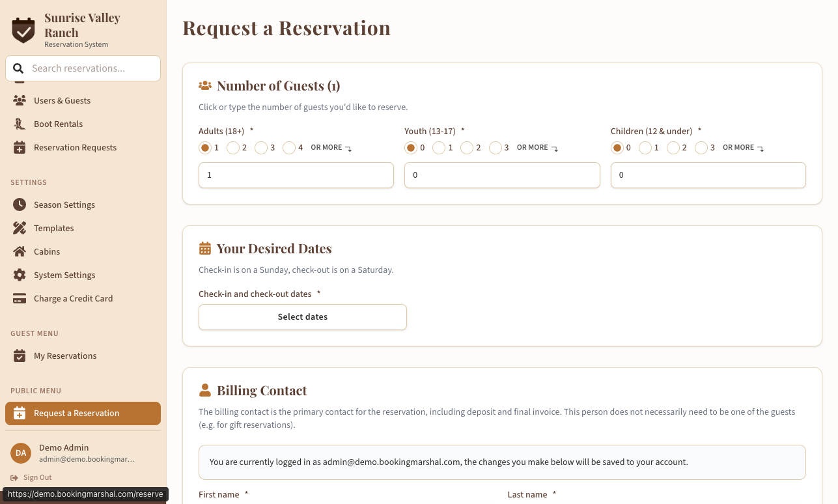Image resolution: width=838 pixels, height=504 pixels.
Task: Select 3 children radio button
Action: tap(701, 148)
